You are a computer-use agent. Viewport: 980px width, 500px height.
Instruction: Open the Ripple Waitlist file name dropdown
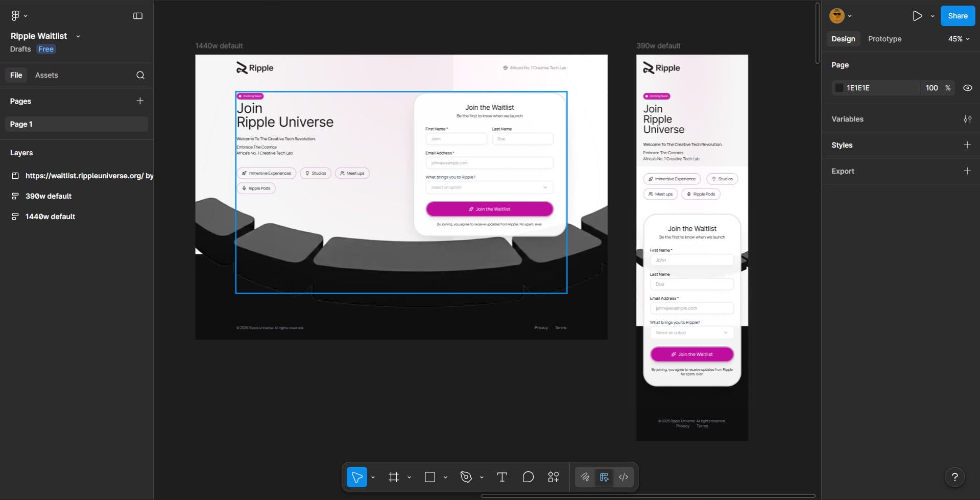click(78, 36)
